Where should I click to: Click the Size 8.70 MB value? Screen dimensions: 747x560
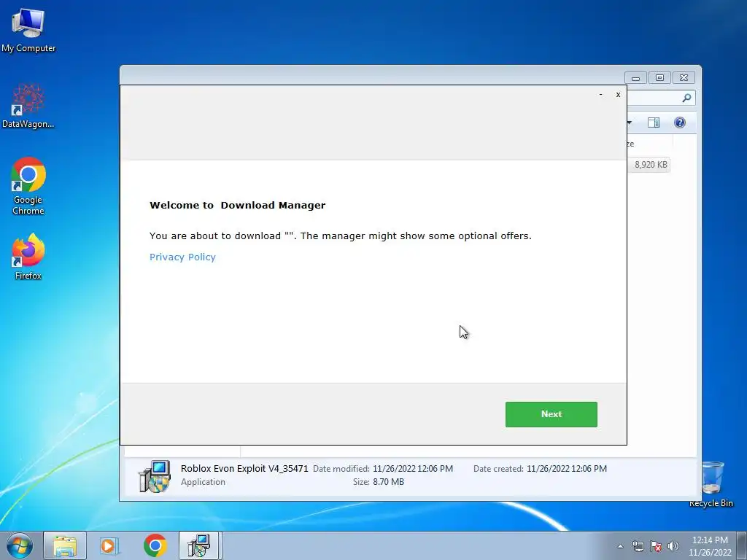(x=388, y=482)
